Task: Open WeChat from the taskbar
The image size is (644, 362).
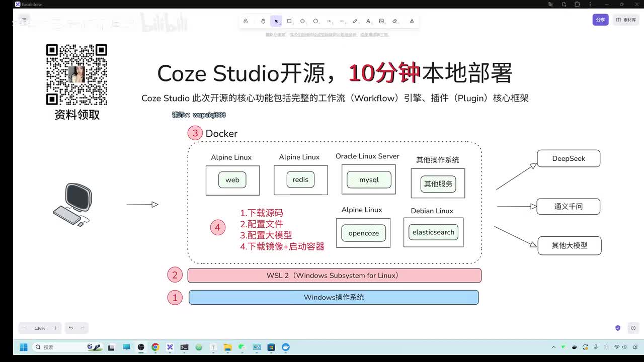Action: pyautogui.click(x=242, y=347)
